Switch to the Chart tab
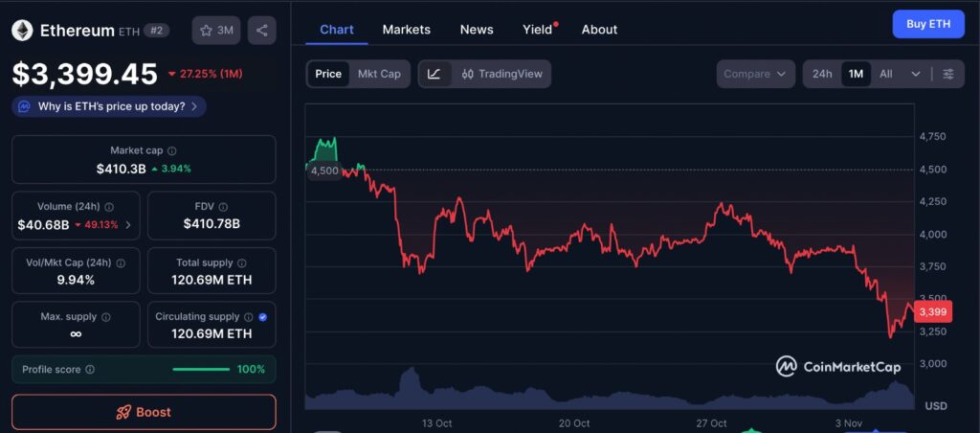Screen dimensions: 980x433 pyautogui.click(x=336, y=30)
